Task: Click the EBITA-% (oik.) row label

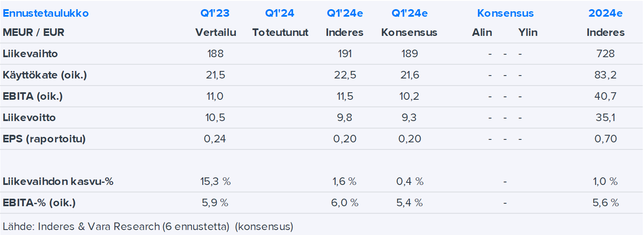Action: (39, 203)
